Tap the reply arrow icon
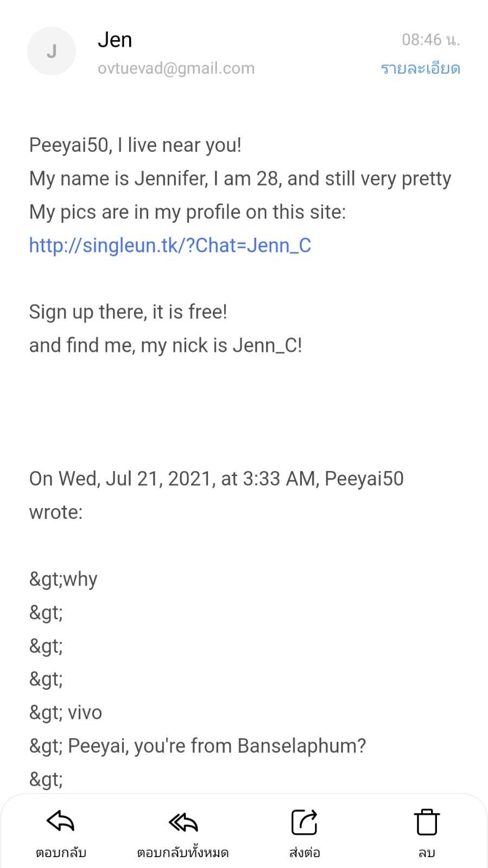Image resolution: width=488 pixels, height=868 pixels. (x=61, y=822)
